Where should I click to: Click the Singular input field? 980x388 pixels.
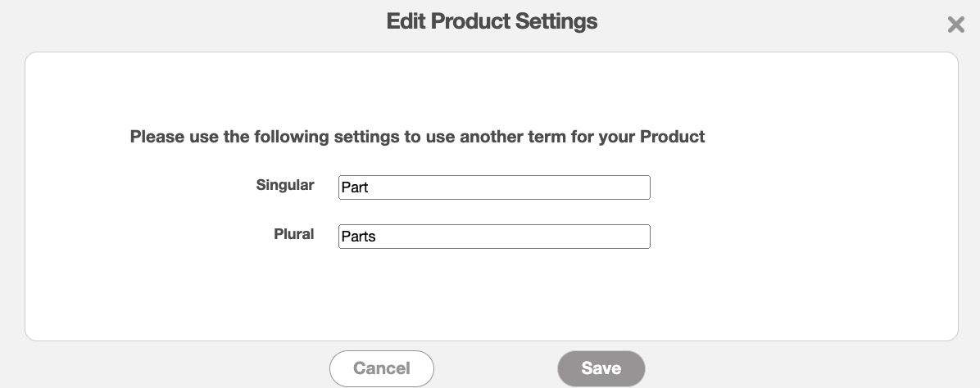[x=494, y=187]
